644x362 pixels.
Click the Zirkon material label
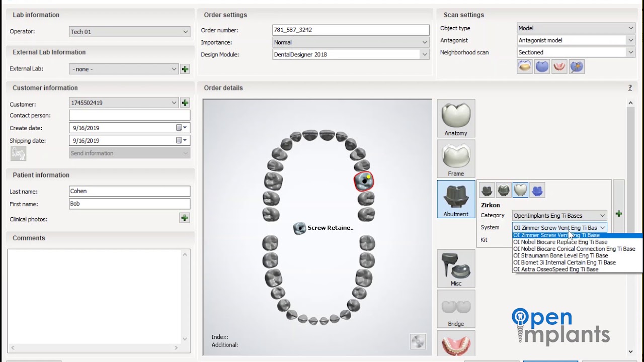[491, 205]
